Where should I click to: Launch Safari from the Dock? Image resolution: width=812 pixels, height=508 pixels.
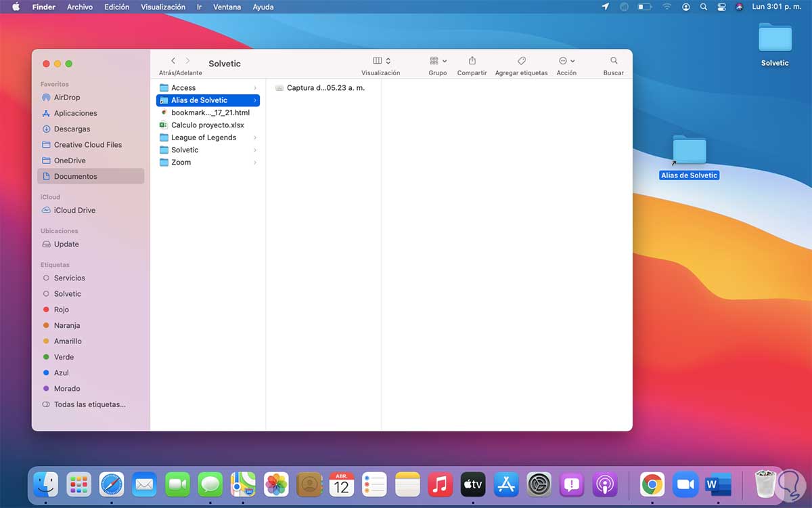112,484
